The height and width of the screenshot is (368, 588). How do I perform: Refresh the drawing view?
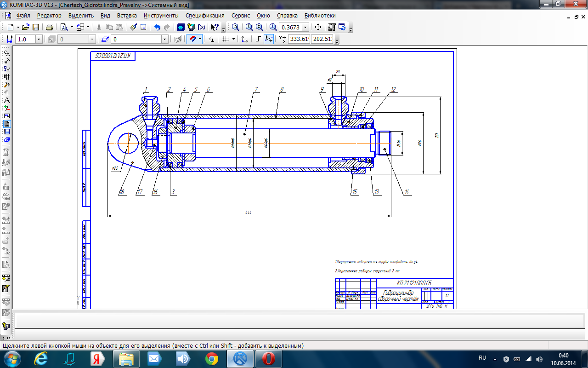tap(342, 27)
